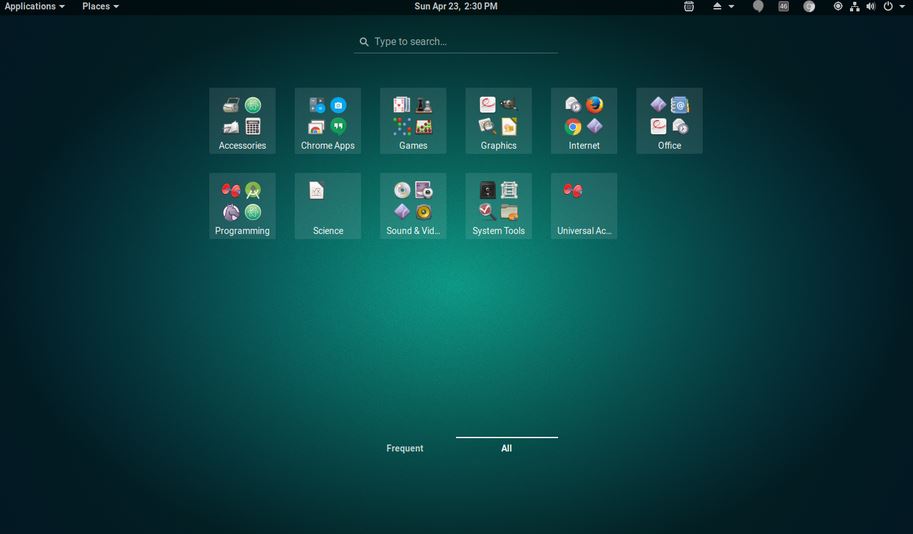Click the Chrome tray icon in top bar

[809, 6]
